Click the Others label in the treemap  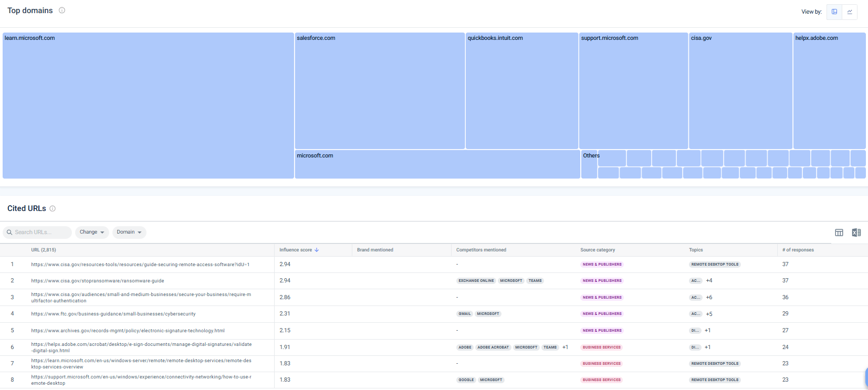pyautogui.click(x=591, y=155)
